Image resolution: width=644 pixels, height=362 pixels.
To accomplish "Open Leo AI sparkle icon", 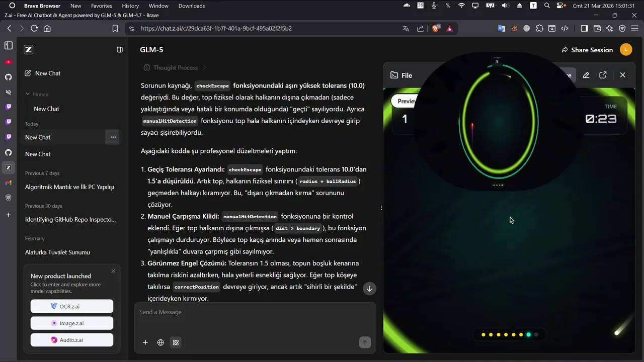I will click(610, 29).
